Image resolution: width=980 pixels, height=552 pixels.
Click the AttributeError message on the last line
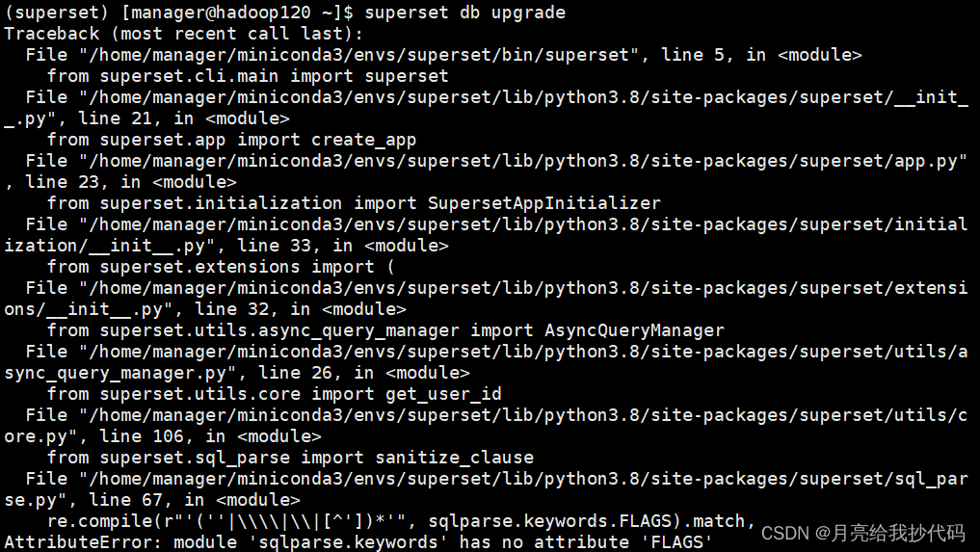358,541
